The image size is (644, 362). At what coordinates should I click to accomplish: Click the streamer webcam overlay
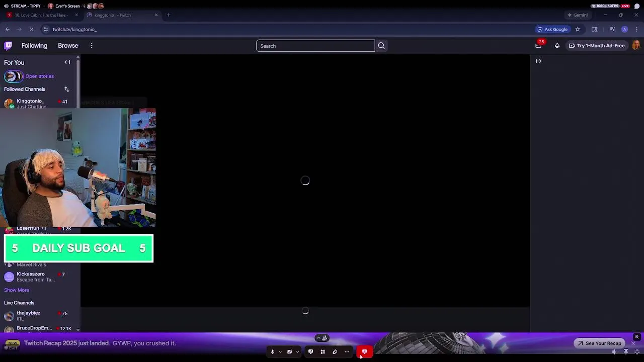(78, 167)
